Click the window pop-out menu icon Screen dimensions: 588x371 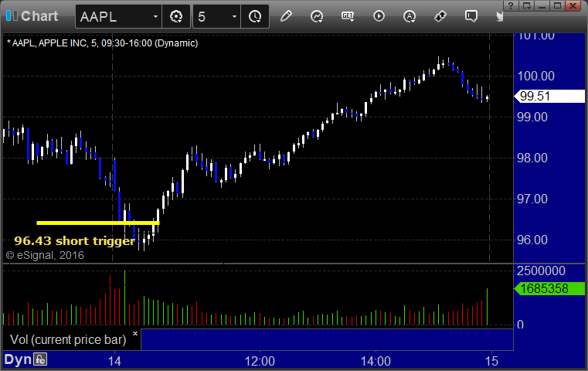point(526,5)
